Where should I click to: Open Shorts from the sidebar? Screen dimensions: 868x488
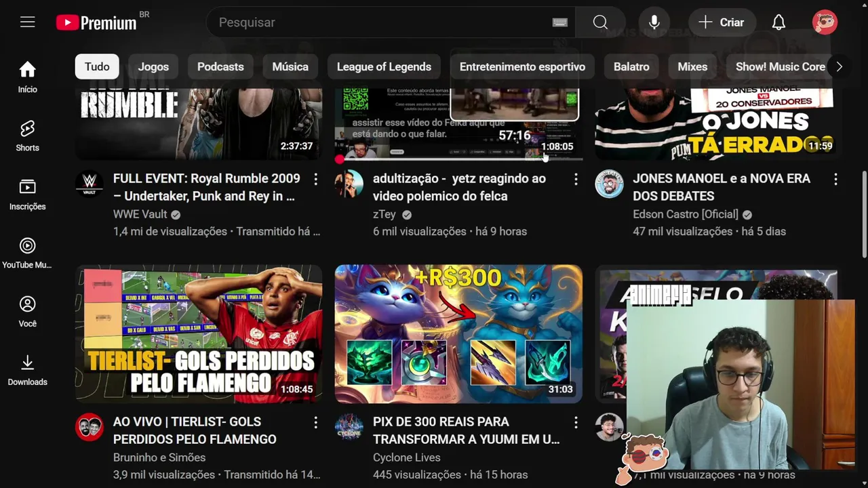27,136
